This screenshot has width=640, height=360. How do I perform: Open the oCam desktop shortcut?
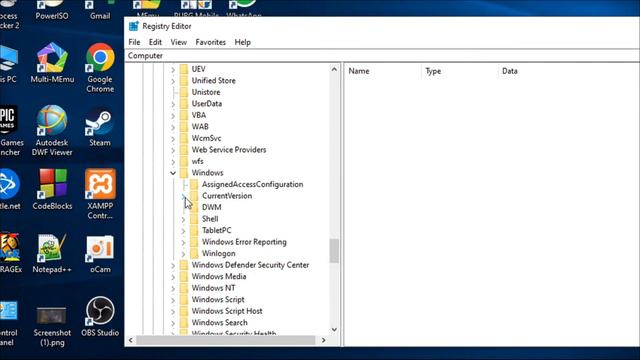tap(100, 253)
